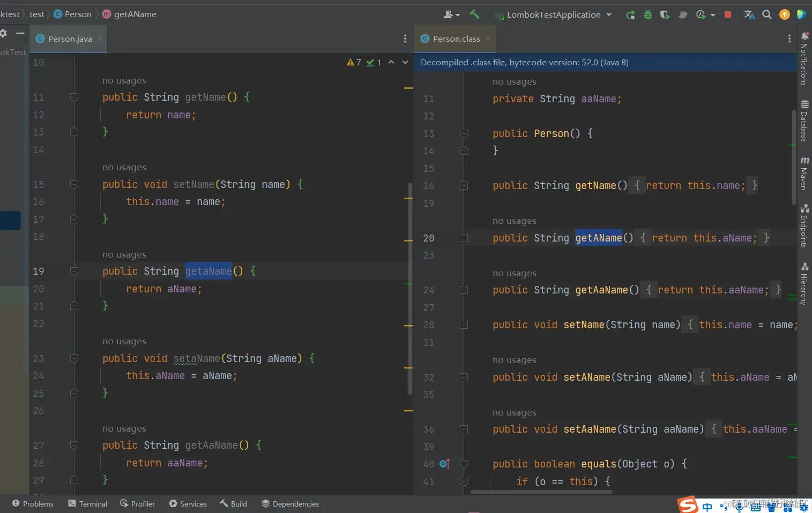Click the vertical scrollbar in Person.java
Screen dimensions: 812x513
(411, 289)
